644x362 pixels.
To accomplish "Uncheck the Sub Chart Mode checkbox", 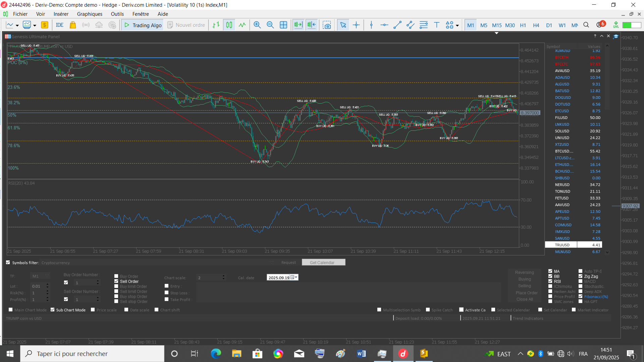I will [53, 310].
